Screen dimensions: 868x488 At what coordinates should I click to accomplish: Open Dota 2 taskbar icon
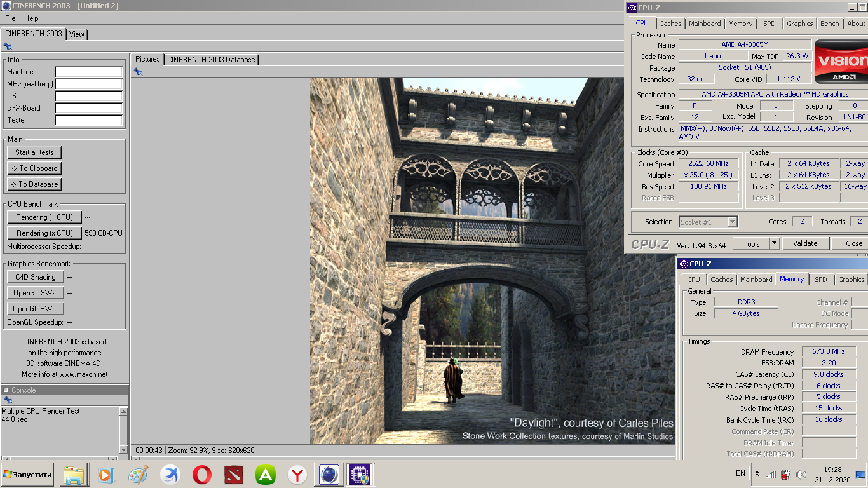[234, 475]
